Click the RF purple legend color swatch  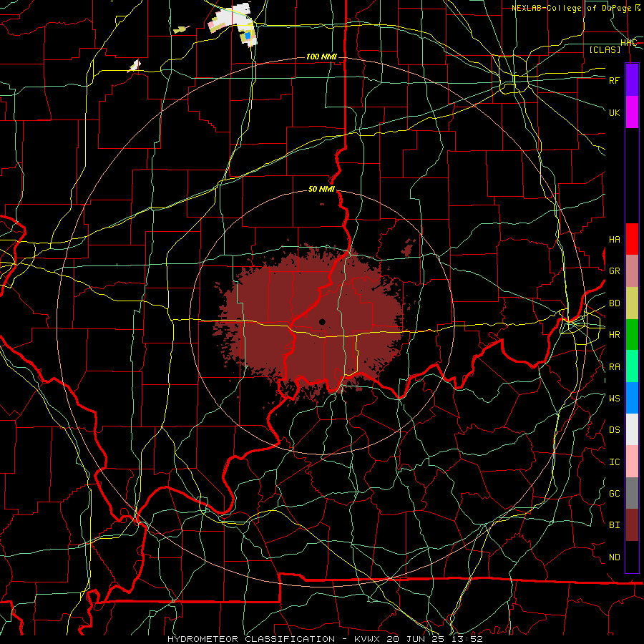(x=632, y=80)
